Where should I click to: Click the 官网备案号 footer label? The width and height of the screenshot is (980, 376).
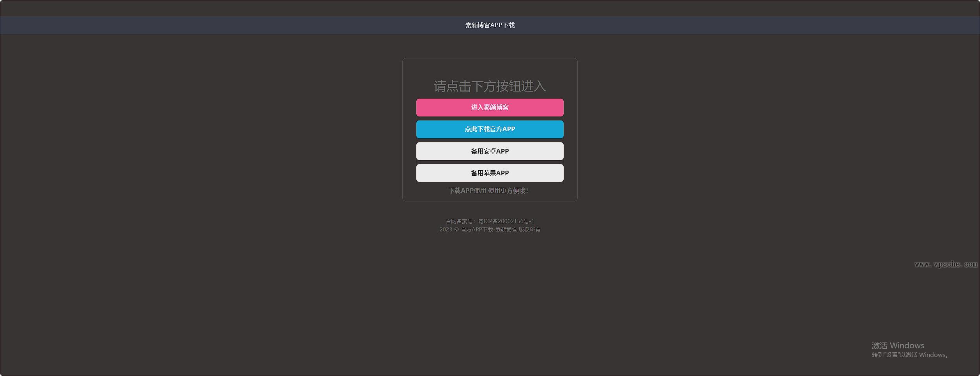coord(460,221)
